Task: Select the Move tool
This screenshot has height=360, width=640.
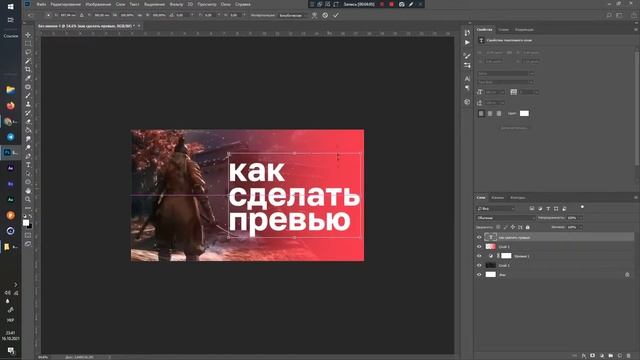Action: [28, 35]
